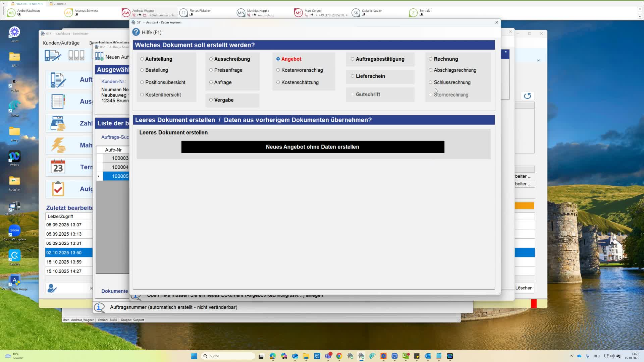Click the blue refresh arrow icon

point(527,96)
